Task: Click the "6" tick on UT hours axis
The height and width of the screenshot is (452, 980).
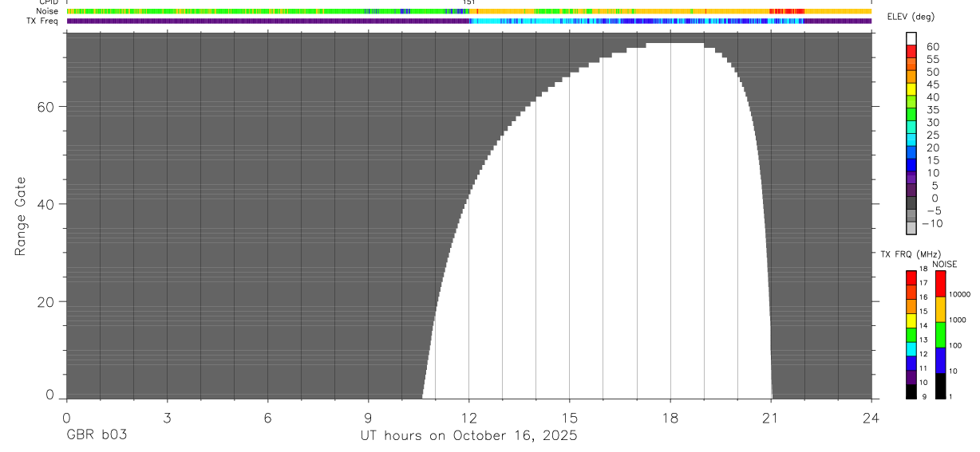Action: point(267,417)
